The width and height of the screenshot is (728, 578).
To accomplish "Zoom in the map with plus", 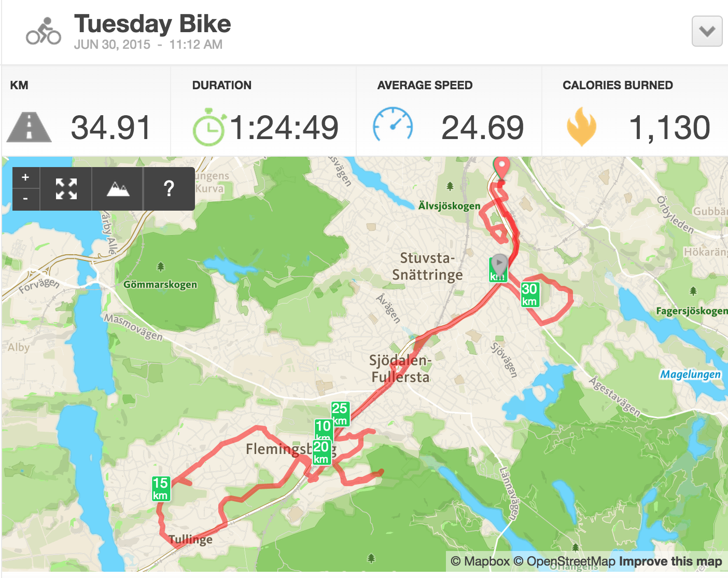I will (x=25, y=177).
